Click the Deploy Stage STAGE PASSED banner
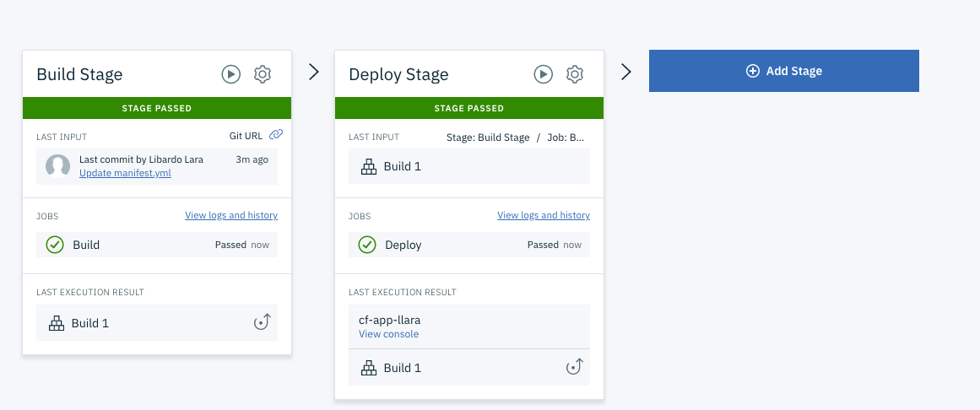 tap(469, 108)
